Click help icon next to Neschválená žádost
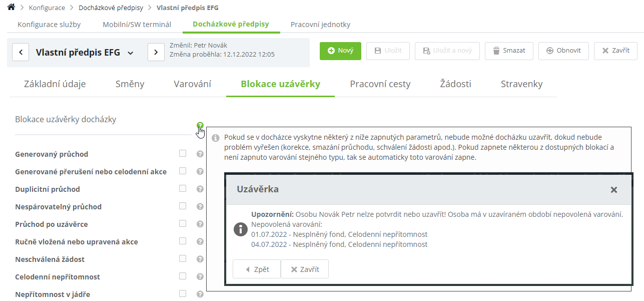The height and width of the screenshot is (301, 644). coord(200,259)
